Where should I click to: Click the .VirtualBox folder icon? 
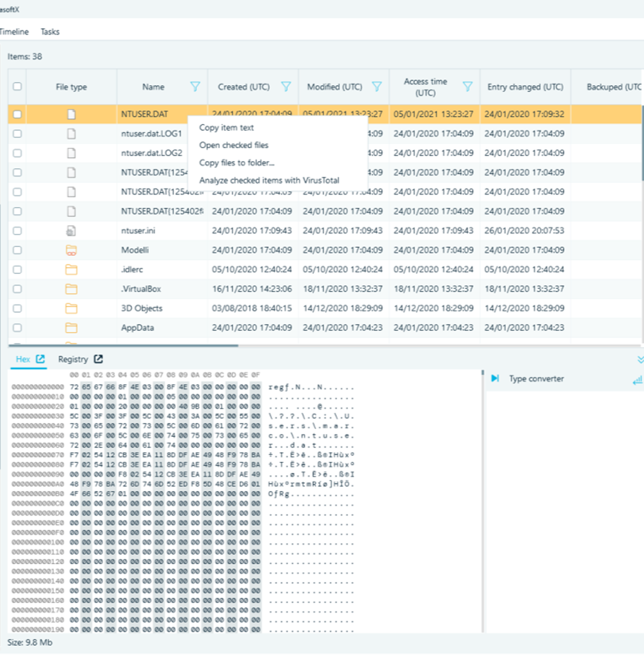pyautogui.click(x=71, y=289)
